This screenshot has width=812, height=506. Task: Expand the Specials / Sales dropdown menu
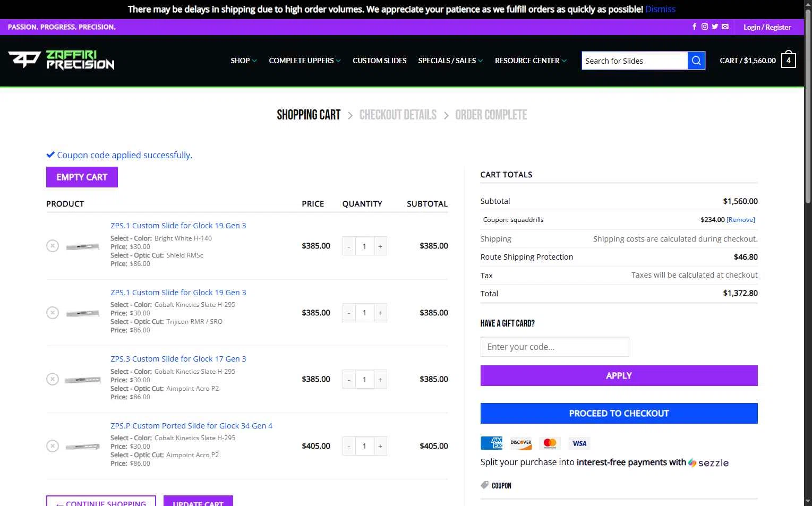click(x=450, y=61)
